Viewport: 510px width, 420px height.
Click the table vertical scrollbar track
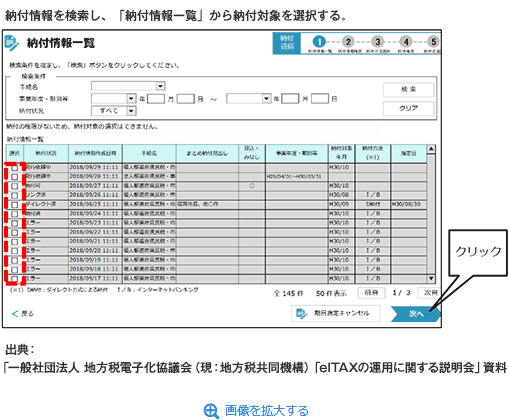pyautogui.click(x=431, y=213)
